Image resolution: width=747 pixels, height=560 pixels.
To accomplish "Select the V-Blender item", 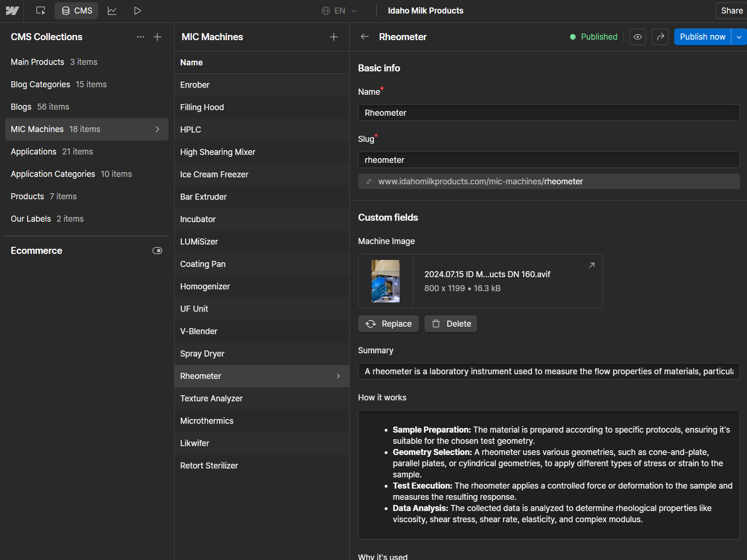I will [262, 331].
